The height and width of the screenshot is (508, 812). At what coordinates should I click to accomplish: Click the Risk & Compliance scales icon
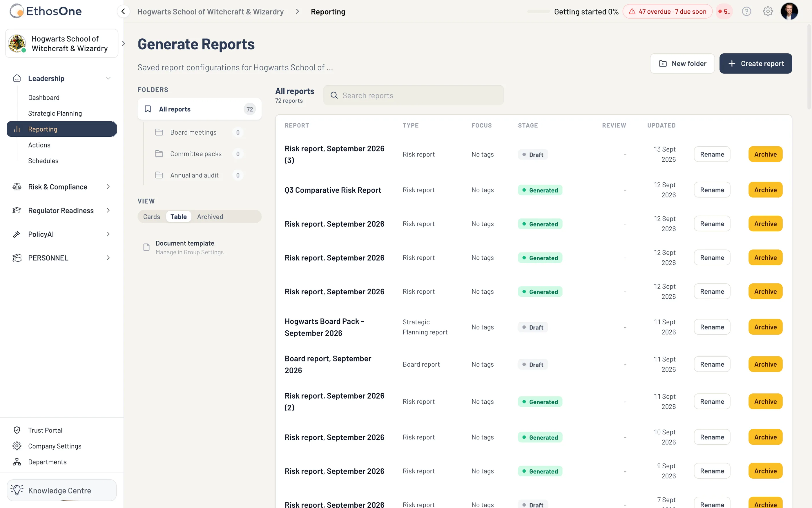17,187
